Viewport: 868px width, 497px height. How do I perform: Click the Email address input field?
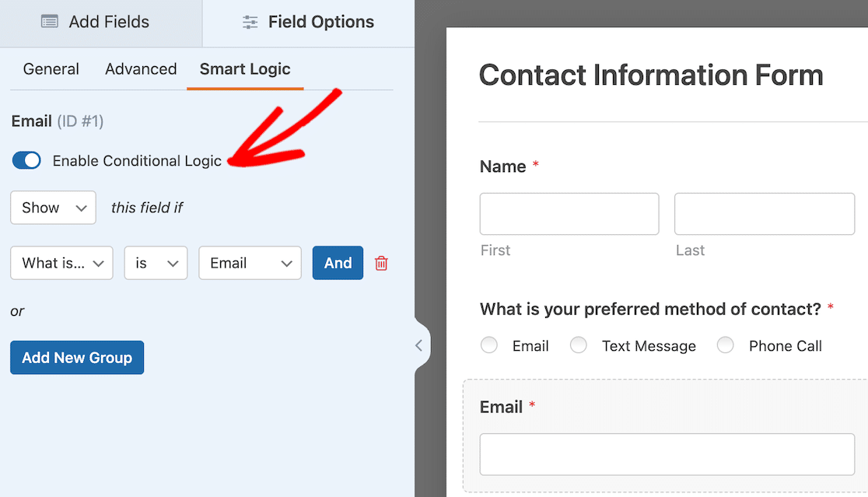667,454
